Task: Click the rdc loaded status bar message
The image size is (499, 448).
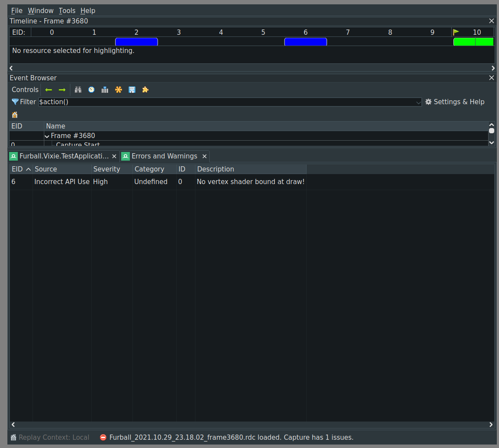Action: (231, 438)
